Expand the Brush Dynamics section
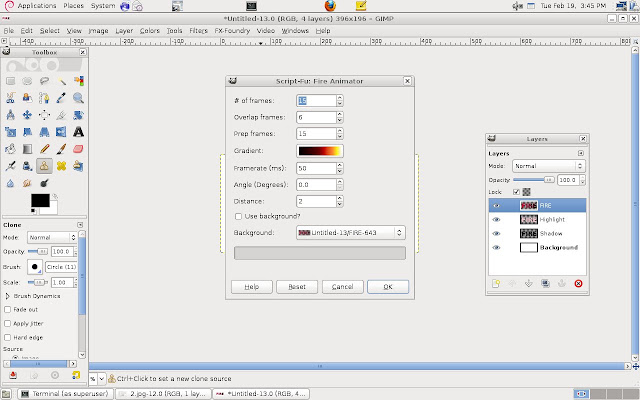Viewport: 640px width, 400px height. (x=7, y=296)
